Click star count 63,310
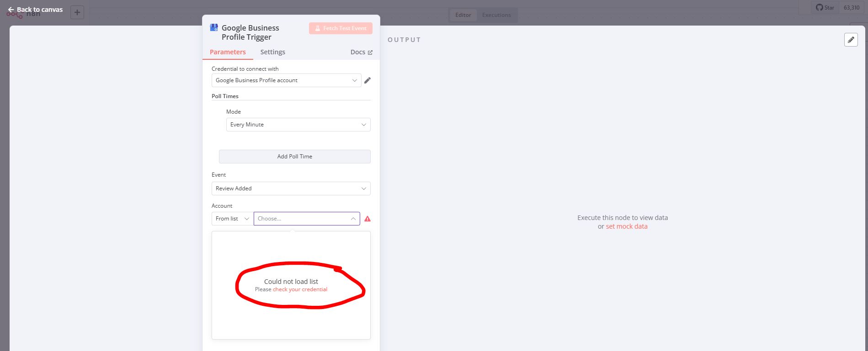Viewport: 868px width, 351px height. click(852, 8)
